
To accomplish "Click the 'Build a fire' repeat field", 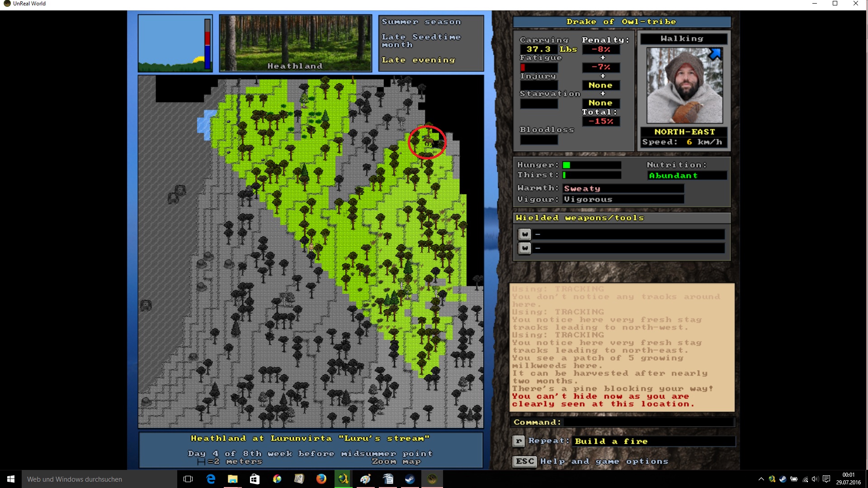I will click(654, 441).
